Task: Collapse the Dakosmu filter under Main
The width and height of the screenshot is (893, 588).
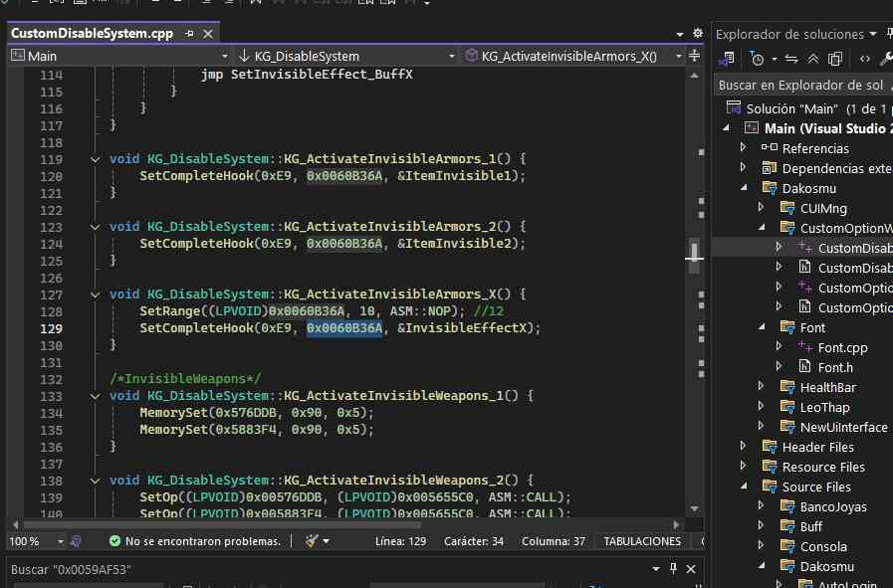Action: pos(744,188)
